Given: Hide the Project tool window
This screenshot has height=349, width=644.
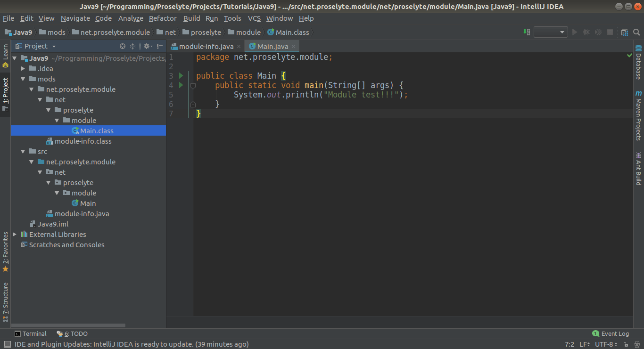Looking at the screenshot, I should point(159,46).
